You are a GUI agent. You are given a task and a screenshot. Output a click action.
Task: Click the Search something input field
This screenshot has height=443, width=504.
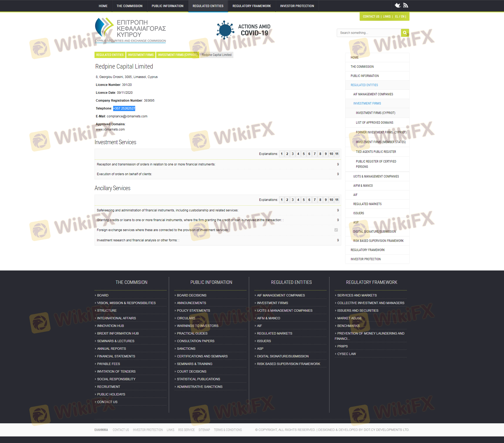[x=369, y=33]
